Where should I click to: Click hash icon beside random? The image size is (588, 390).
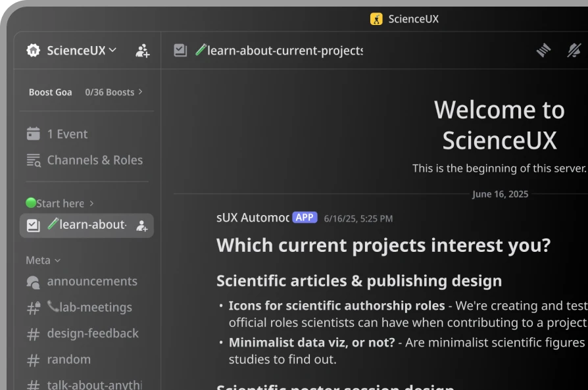(x=34, y=360)
